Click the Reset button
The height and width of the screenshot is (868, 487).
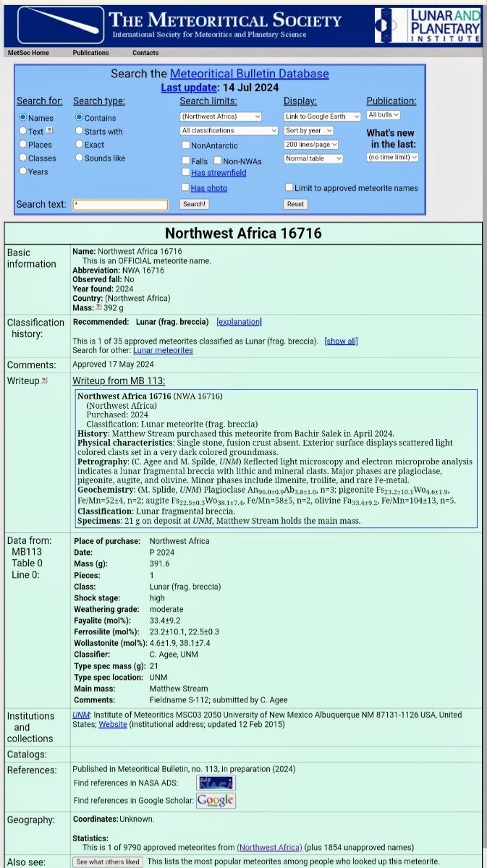click(x=295, y=204)
